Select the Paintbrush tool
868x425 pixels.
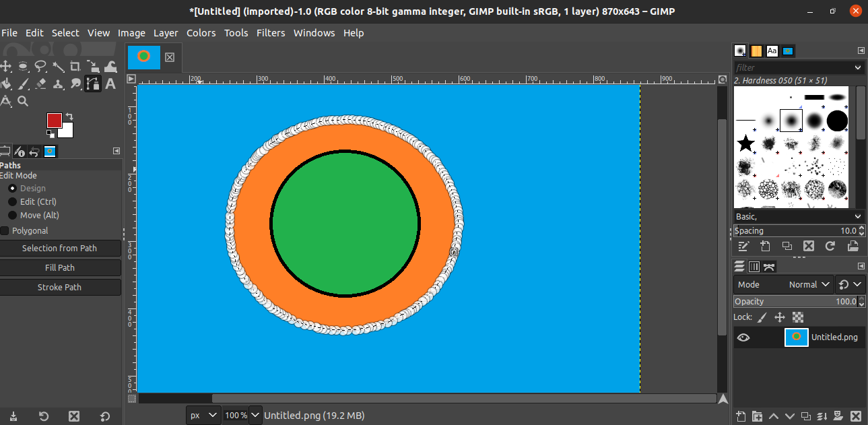click(x=24, y=84)
